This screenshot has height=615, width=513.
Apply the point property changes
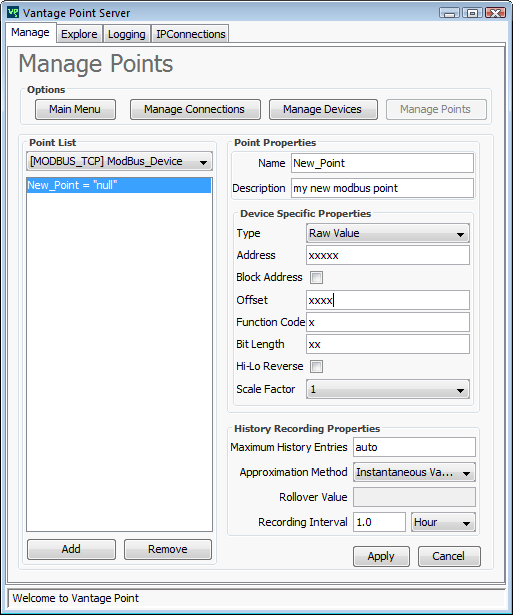pyautogui.click(x=381, y=556)
